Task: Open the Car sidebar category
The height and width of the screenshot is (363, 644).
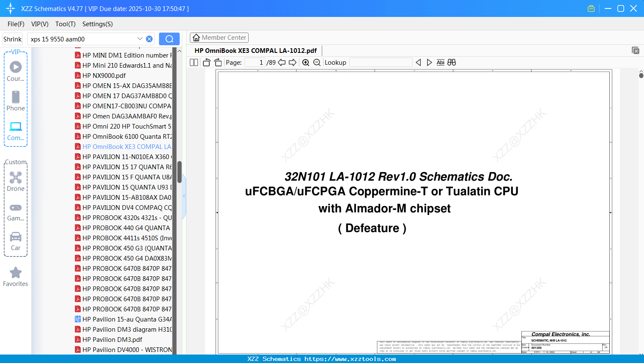Action: 16,241
